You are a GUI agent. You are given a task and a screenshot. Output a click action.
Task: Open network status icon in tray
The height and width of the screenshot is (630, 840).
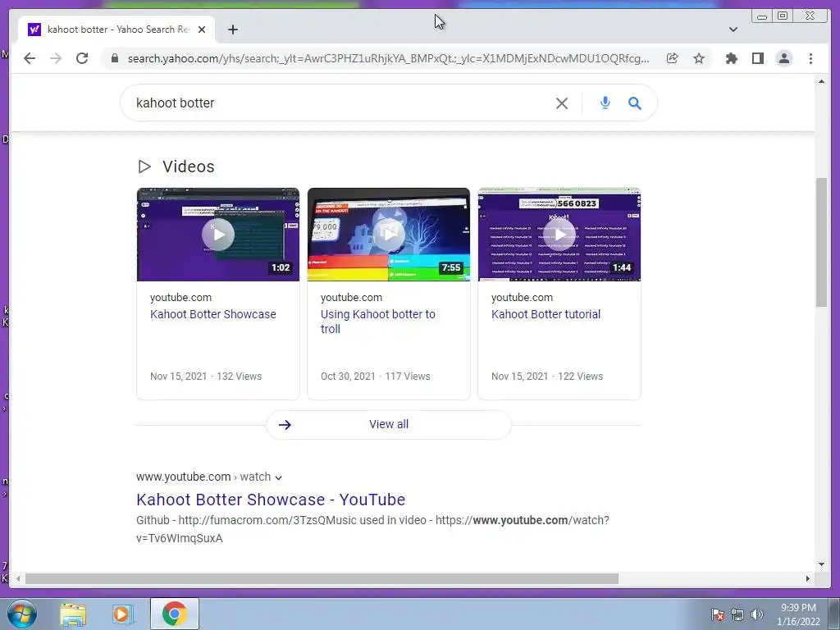click(x=737, y=614)
